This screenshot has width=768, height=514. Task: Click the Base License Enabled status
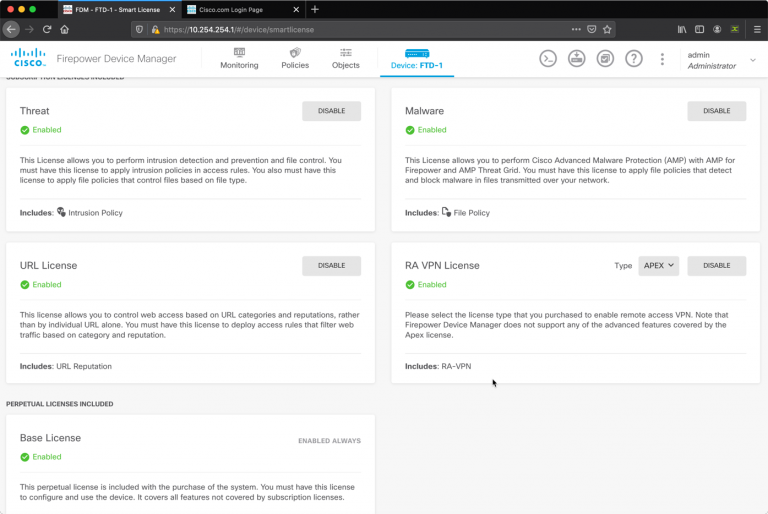click(41, 457)
